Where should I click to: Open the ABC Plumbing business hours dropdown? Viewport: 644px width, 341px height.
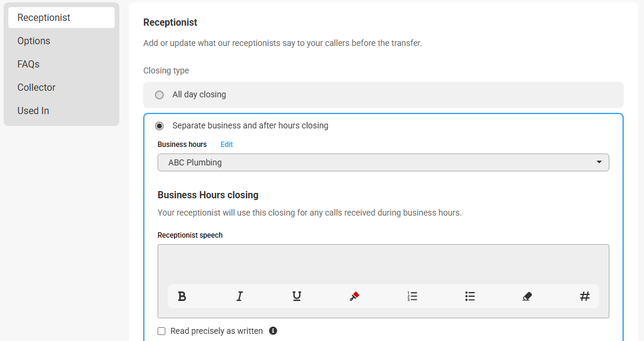pos(383,162)
